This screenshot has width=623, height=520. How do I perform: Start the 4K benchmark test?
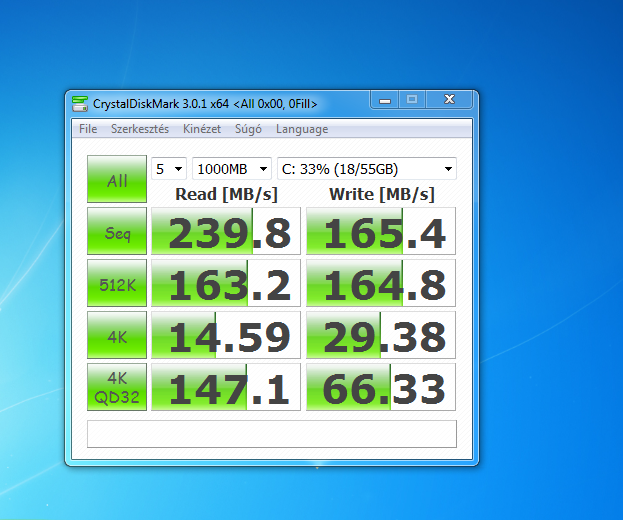[117, 335]
